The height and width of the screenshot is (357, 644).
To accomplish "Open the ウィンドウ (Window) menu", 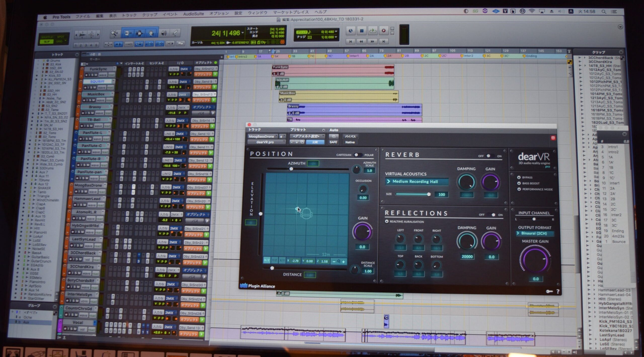I will (x=257, y=13).
